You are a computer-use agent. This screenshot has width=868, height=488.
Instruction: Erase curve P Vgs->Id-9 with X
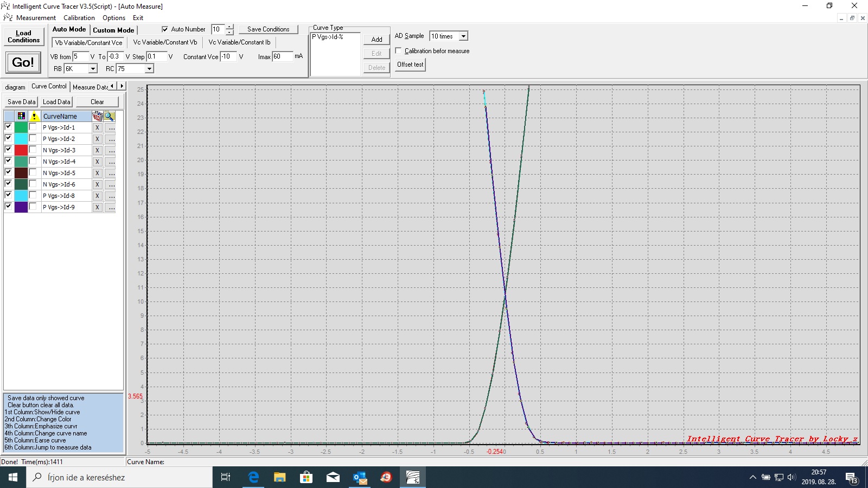(x=97, y=207)
